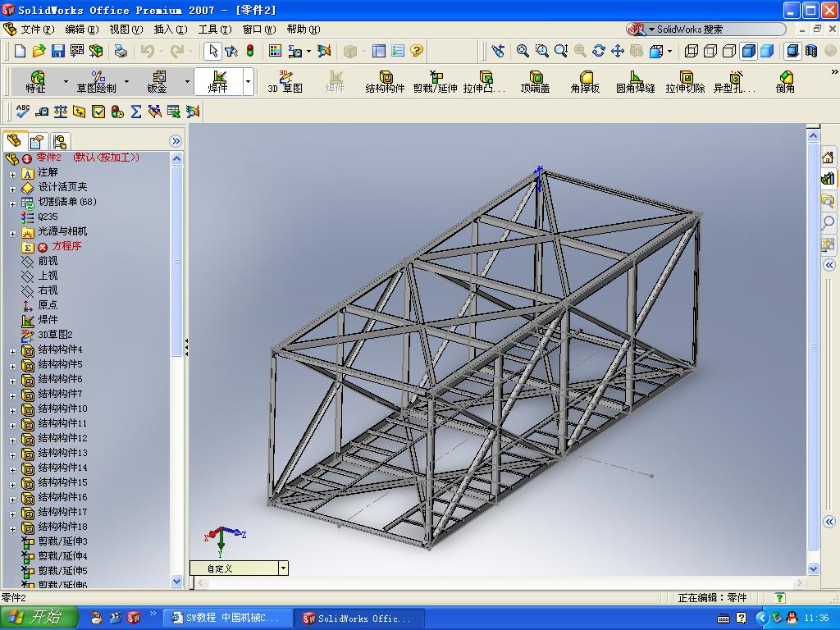Open the 文件(F) menu
This screenshot has height=630, width=840.
37,29
